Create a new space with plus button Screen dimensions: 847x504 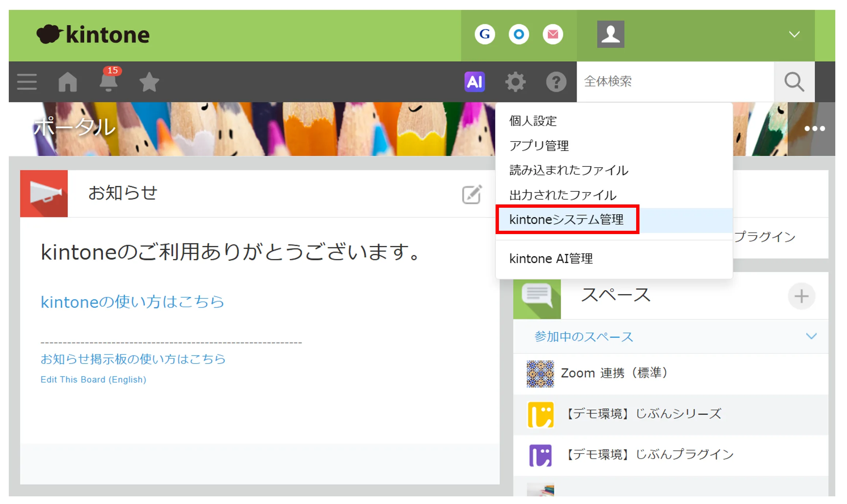click(x=801, y=296)
